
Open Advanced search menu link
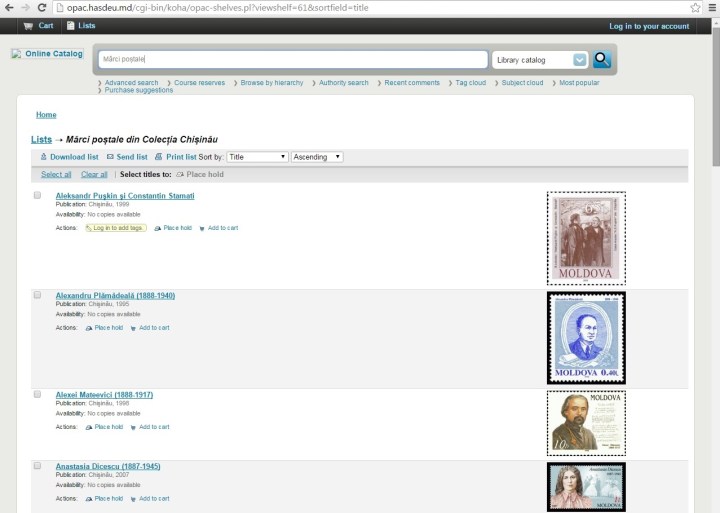coord(131,83)
